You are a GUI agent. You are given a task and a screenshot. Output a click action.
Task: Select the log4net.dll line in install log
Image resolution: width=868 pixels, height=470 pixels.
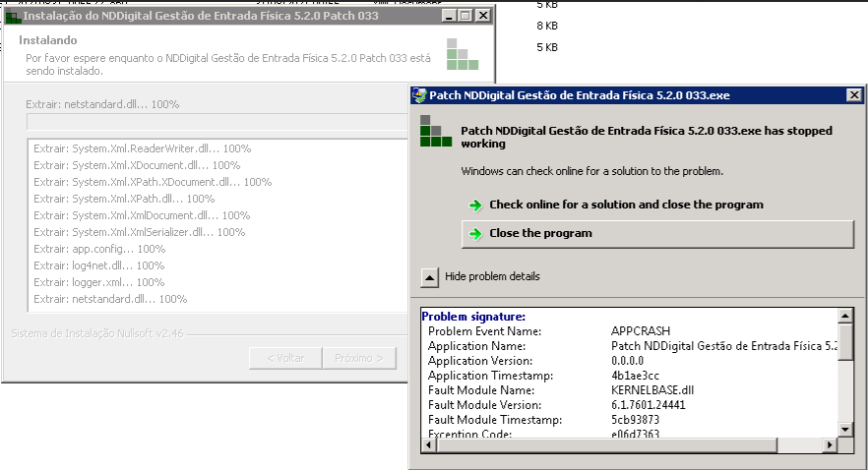point(98,265)
